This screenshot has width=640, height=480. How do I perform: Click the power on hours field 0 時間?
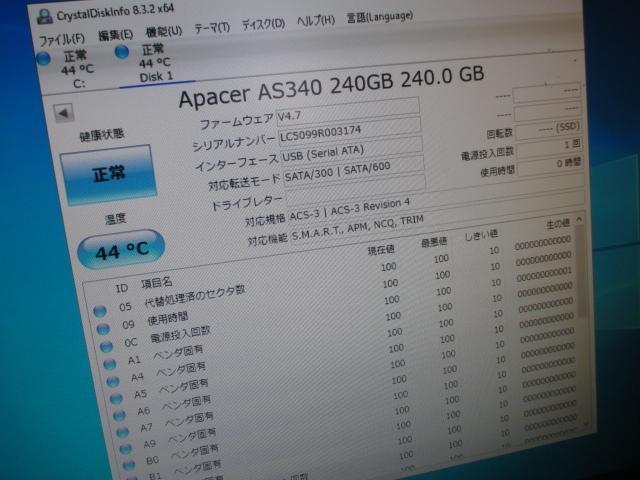click(x=550, y=166)
